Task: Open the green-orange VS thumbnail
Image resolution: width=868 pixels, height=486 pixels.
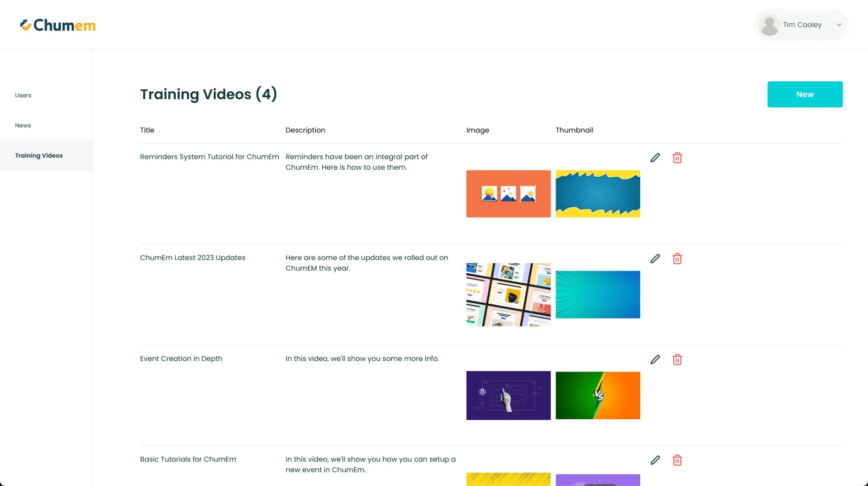Action: 598,395
